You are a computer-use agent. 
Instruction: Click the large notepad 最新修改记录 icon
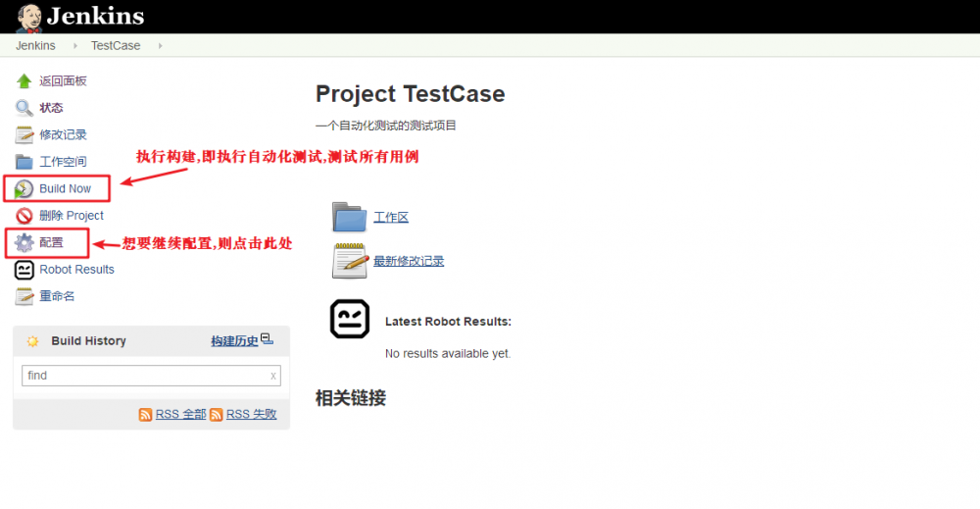pyautogui.click(x=350, y=261)
